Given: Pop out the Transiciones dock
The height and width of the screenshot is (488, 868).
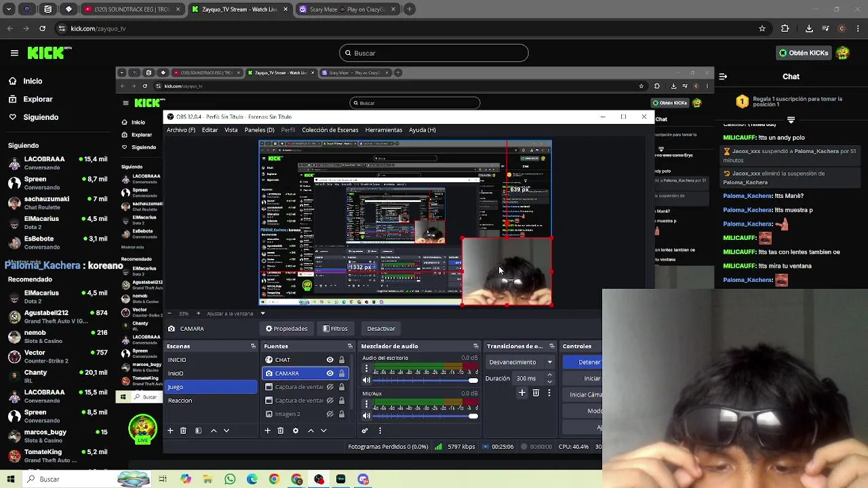Looking at the screenshot, I should click(x=551, y=346).
